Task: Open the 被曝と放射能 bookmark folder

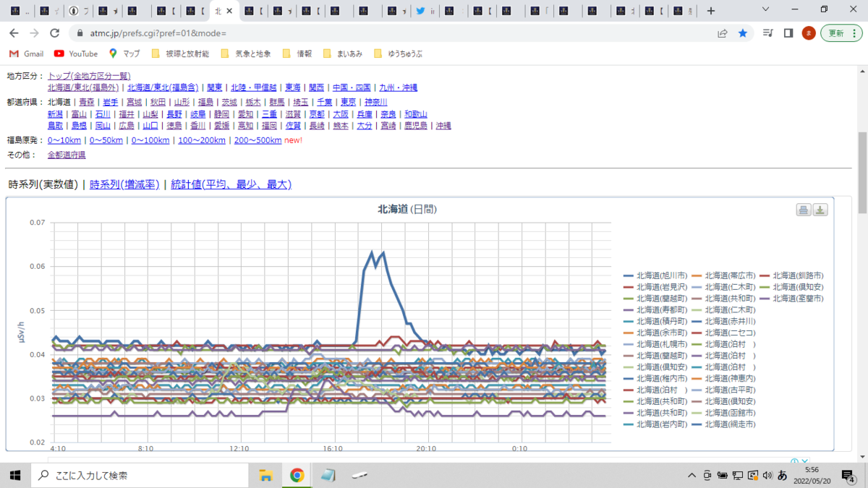Action: click(x=180, y=53)
